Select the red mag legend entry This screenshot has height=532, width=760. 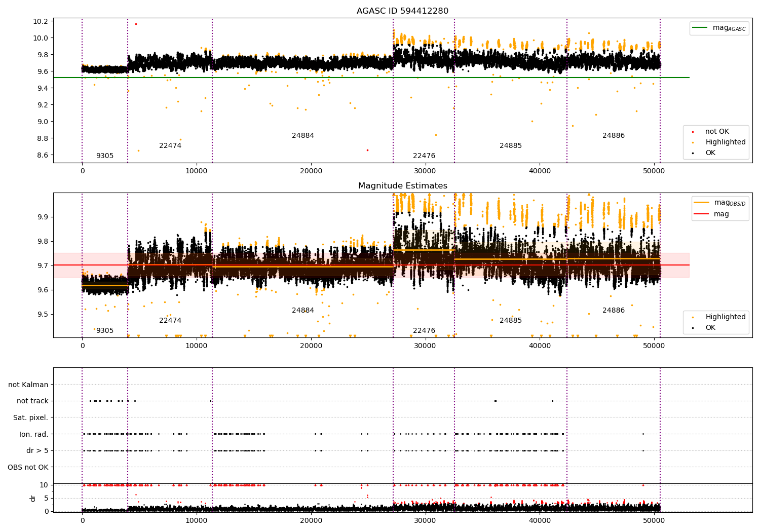point(712,214)
